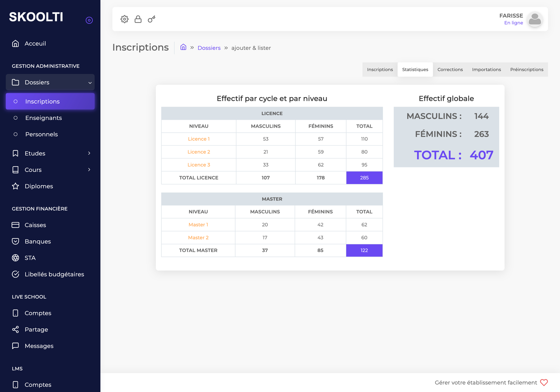Viewport: 560px width, 392px height.
Task: Click the lock icon in the top toolbar
Action: (138, 19)
